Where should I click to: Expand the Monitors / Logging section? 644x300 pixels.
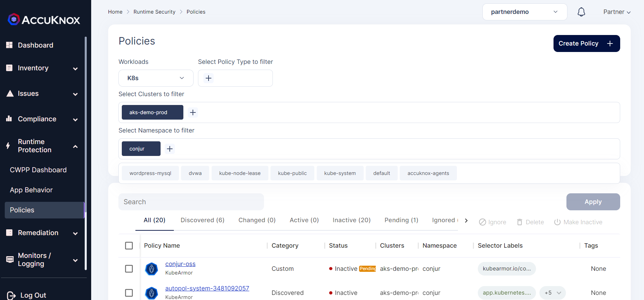tap(76, 260)
